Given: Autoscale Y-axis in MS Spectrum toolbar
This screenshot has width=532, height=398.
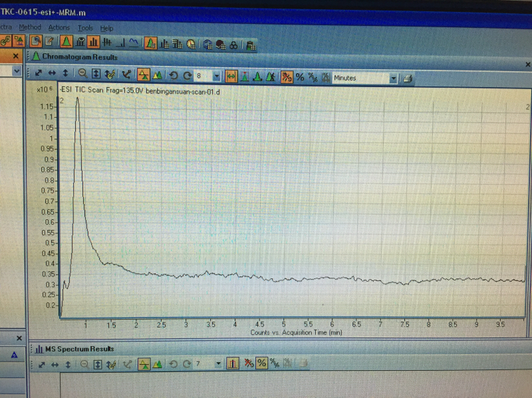Looking at the screenshot, I should click(68, 365).
